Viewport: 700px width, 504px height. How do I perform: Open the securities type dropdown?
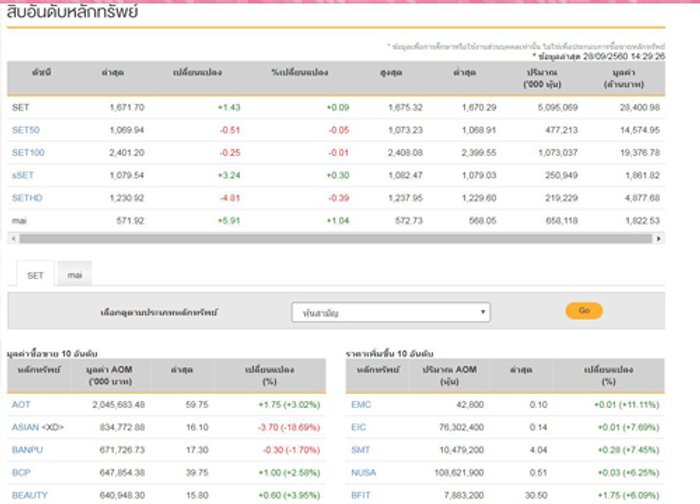(391, 312)
